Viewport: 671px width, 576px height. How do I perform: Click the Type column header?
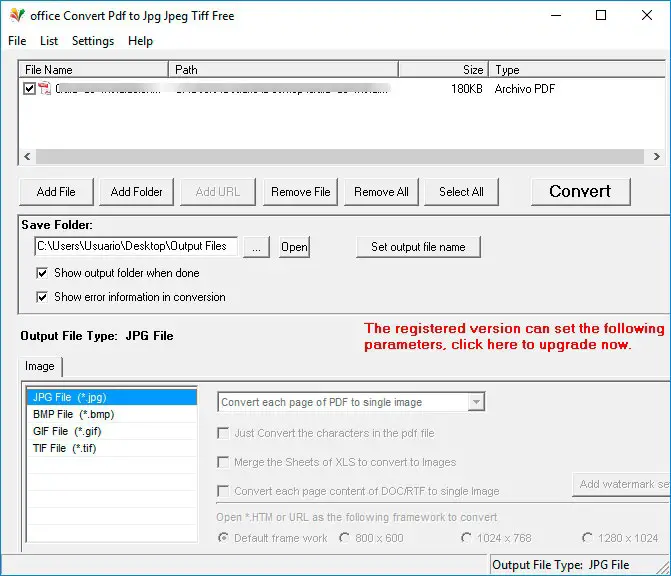(x=577, y=69)
